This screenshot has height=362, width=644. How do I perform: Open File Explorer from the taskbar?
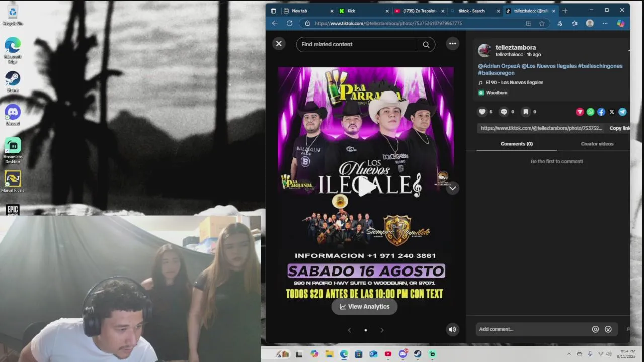329,354
